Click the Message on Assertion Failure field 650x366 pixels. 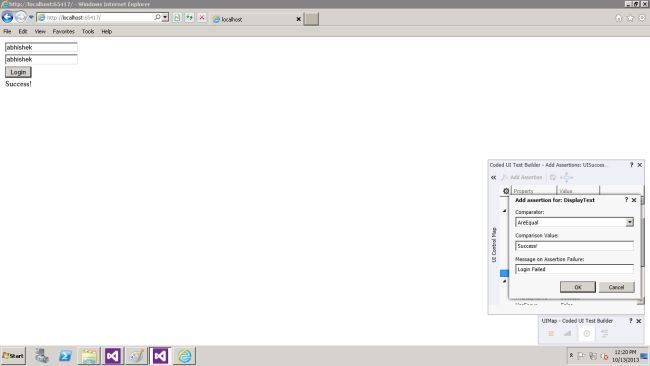(x=574, y=269)
